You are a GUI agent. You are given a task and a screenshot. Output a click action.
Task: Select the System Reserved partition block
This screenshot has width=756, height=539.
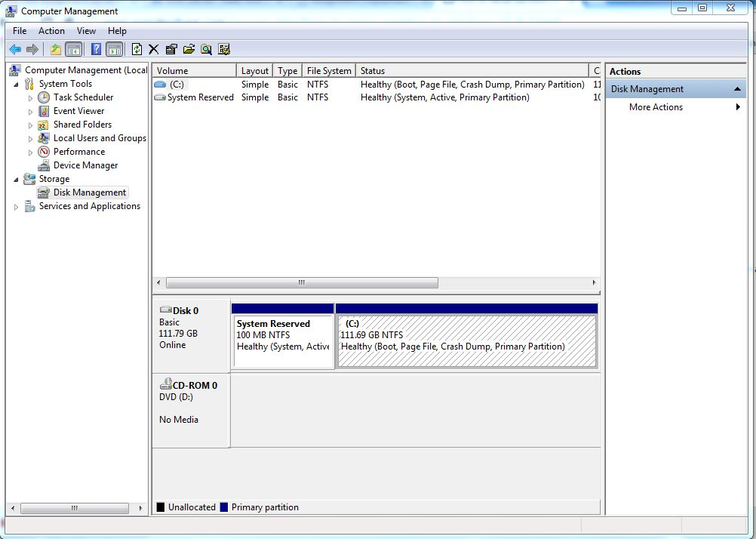point(283,341)
